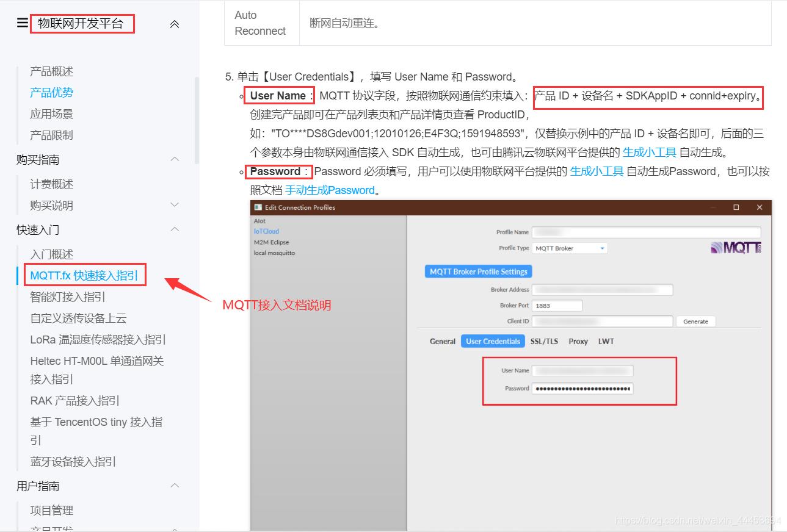Click MQTT Broker Profile Settings button
Viewport: 787px width, 532px height.
[478, 271]
